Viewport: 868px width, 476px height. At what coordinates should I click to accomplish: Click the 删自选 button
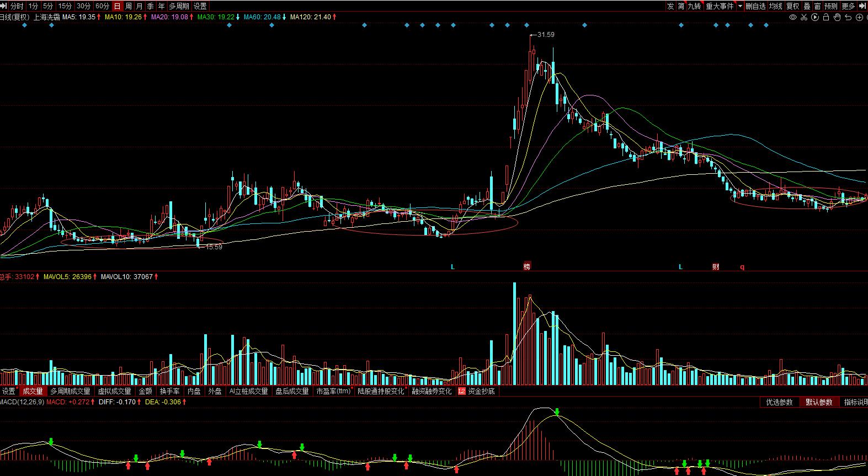click(755, 6)
